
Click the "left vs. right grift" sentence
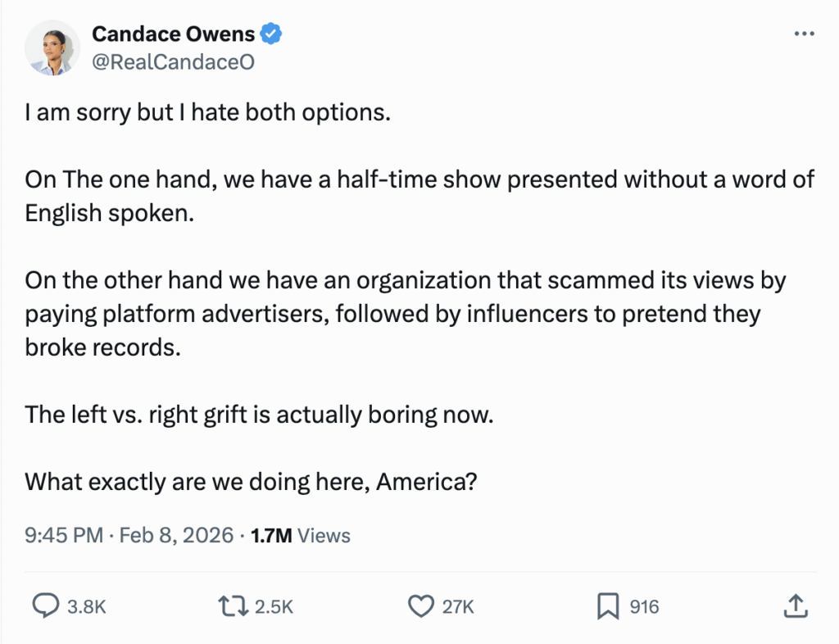tap(259, 414)
